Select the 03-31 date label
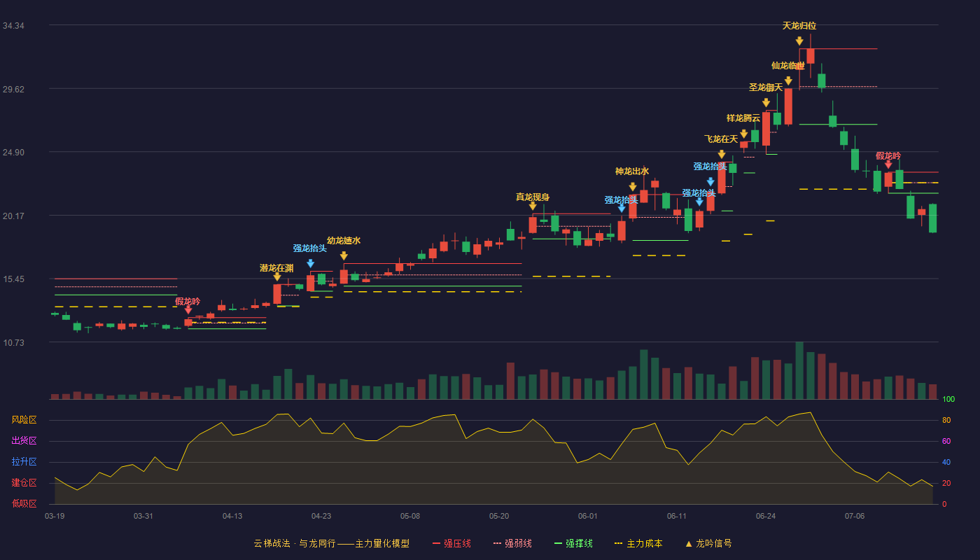This screenshot has height=560, width=980. [143, 516]
